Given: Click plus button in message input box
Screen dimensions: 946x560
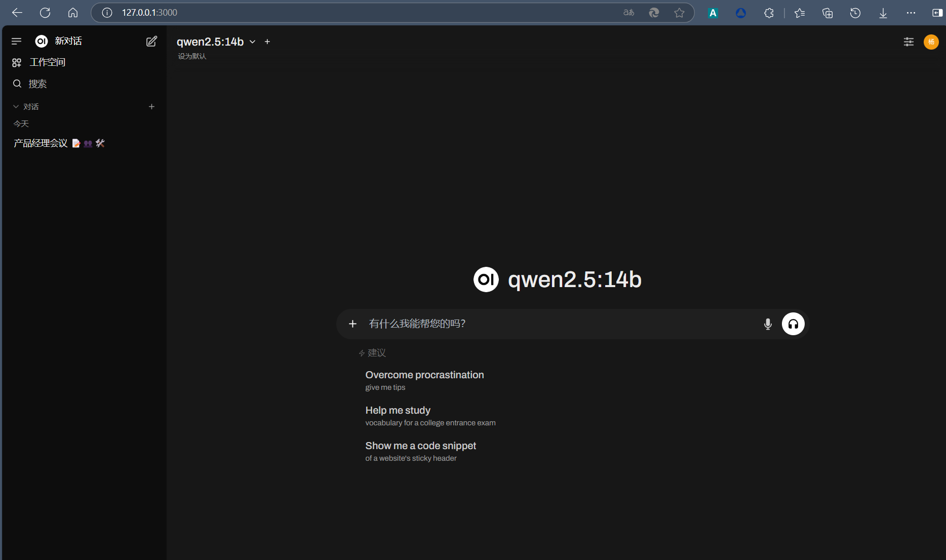Looking at the screenshot, I should pyautogui.click(x=353, y=324).
